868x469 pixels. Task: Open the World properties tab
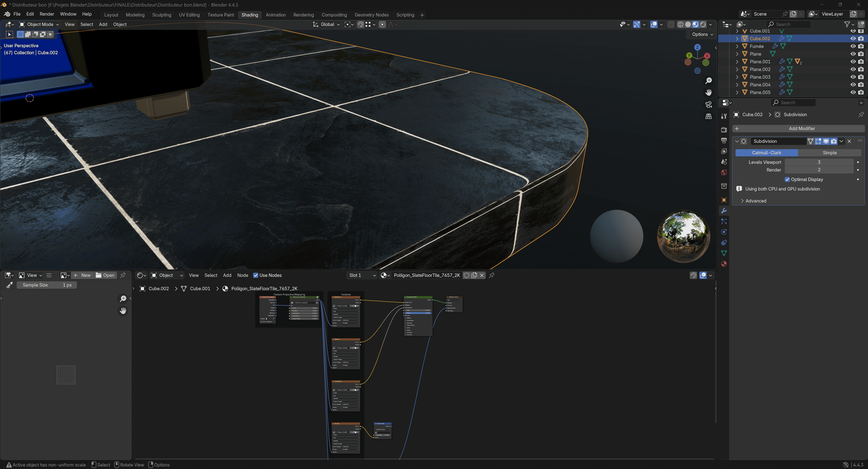pos(724,173)
